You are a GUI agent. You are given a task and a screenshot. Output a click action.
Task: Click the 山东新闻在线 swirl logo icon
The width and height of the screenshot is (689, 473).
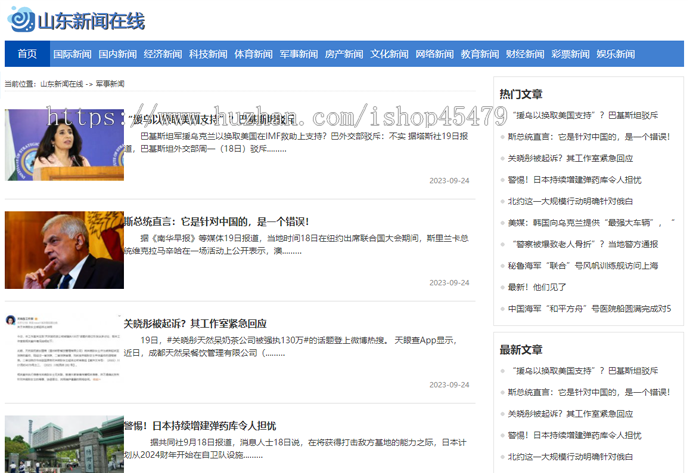(21, 19)
